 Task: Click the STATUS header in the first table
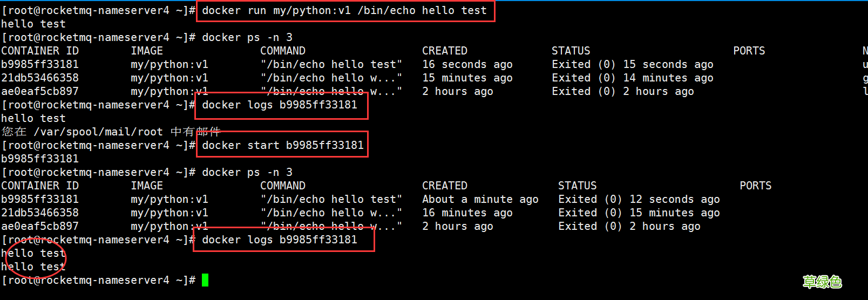pos(571,51)
